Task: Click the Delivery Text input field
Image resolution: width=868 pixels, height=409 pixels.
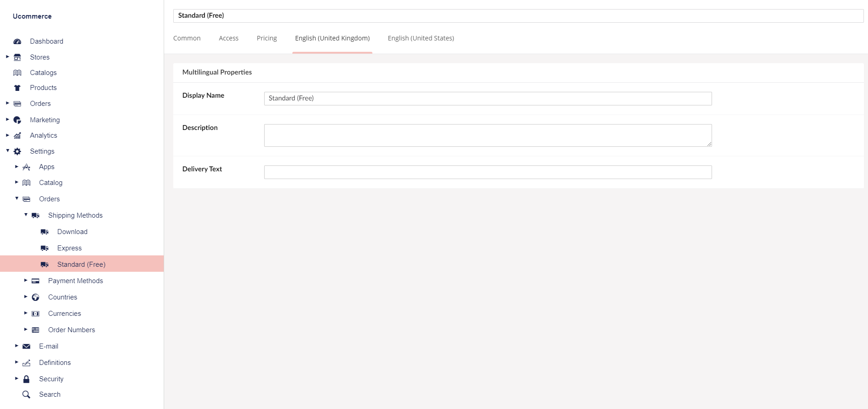Action: (x=488, y=172)
